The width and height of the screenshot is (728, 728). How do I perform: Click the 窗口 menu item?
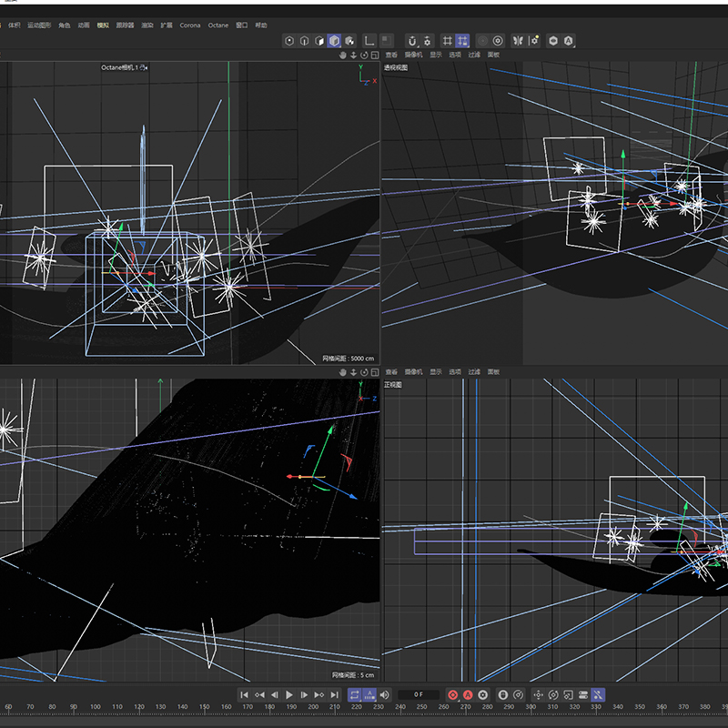(241, 25)
